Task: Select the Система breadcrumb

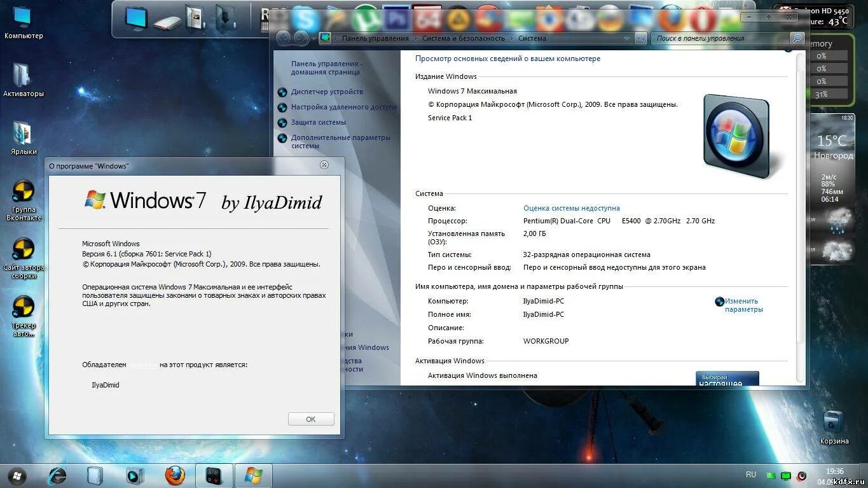Action: 532,38
